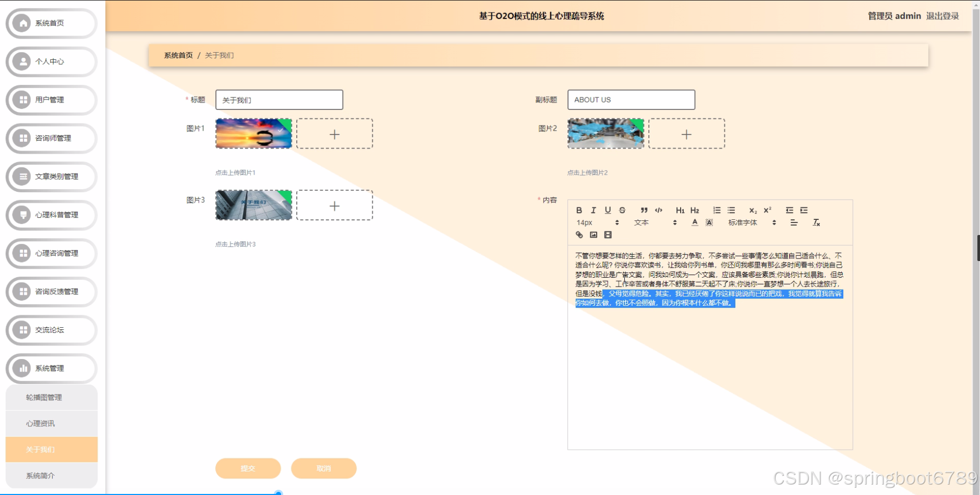Toggle blockquote in the editor toolbar
The width and height of the screenshot is (980, 495).
pos(644,210)
